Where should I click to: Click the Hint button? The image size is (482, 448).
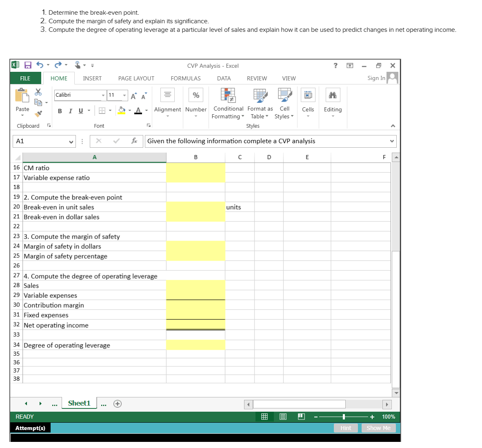346,428
